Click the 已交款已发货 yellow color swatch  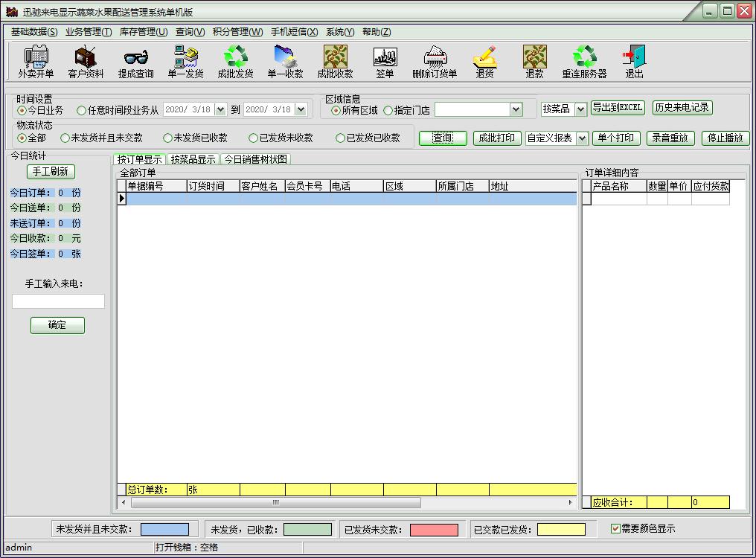pyautogui.click(x=561, y=530)
